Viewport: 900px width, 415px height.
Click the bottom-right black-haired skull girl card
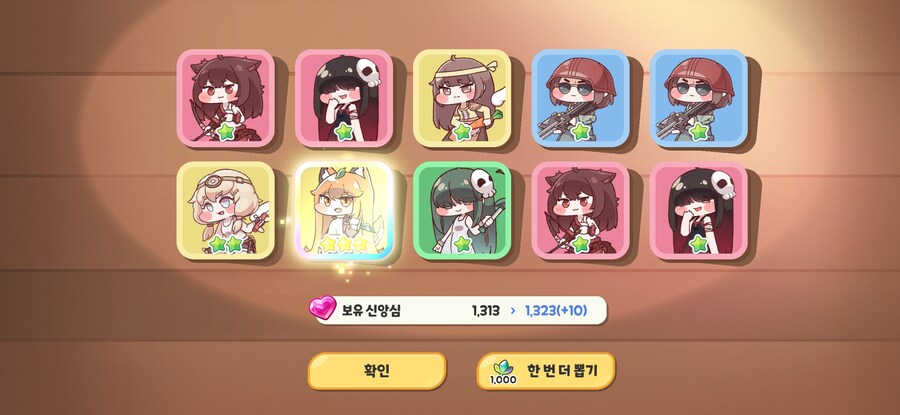(699, 210)
